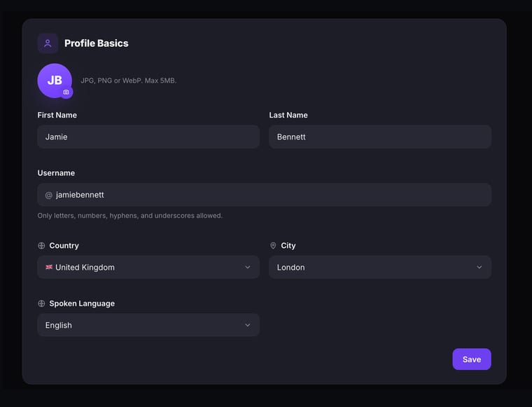
Task: Open the Spoken Language dropdown showing English
Action: 148,325
